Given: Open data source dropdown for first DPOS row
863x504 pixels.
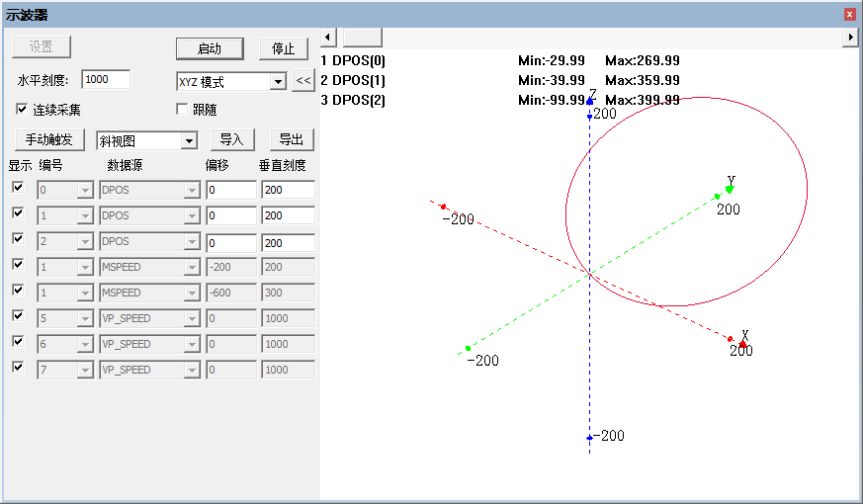Looking at the screenshot, I should click(x=192, y=191).
